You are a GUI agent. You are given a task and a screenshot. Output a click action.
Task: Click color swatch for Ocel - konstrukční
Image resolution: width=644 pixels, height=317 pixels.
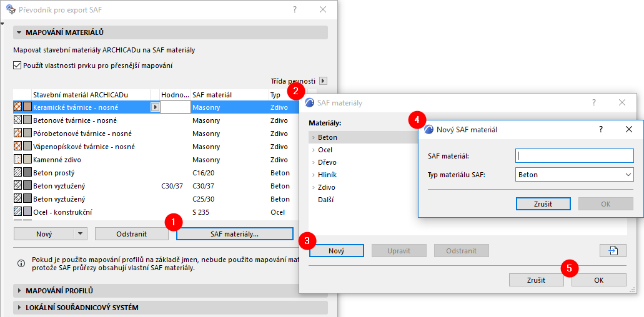pyautogui.click(x=27, y=212)
